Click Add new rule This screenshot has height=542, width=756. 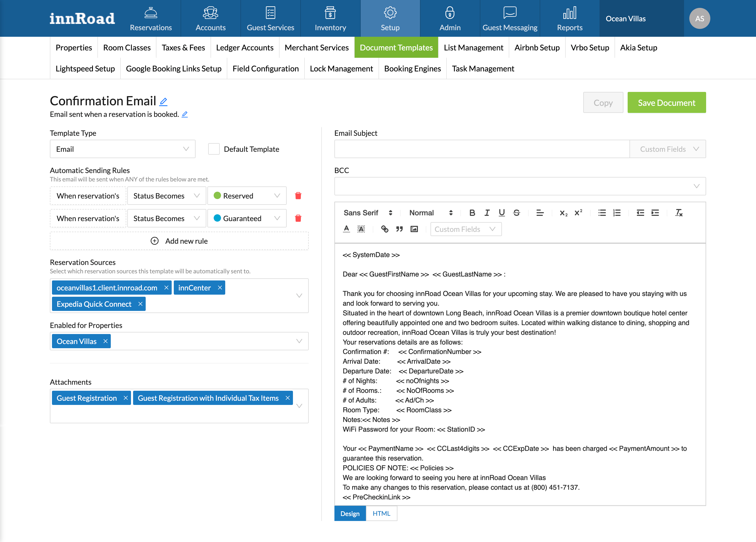point(179,241)
